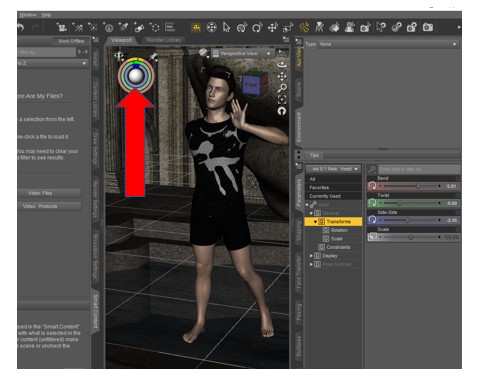Select the arrow cursor Node Selection tool

[x=227, y=27]
